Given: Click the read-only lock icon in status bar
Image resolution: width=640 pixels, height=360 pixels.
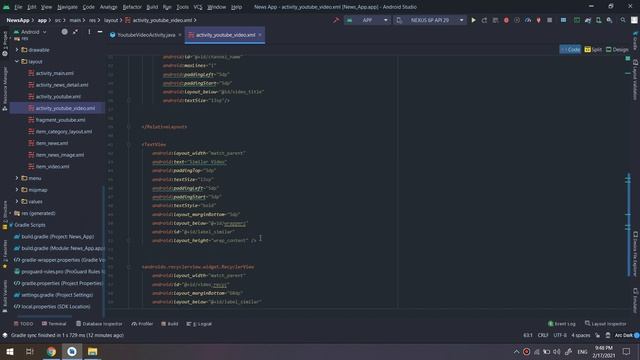Looking at the screenshot, I should click(x=598, y=335).
